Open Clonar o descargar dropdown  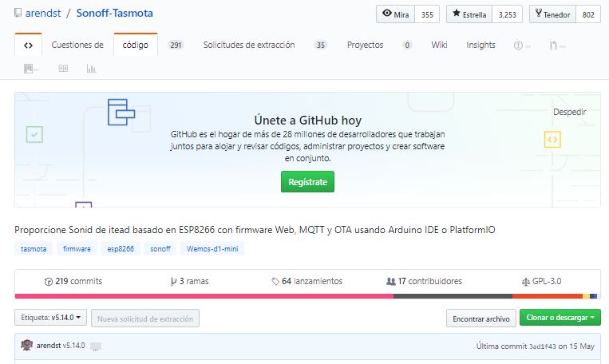tap(560, 318)
